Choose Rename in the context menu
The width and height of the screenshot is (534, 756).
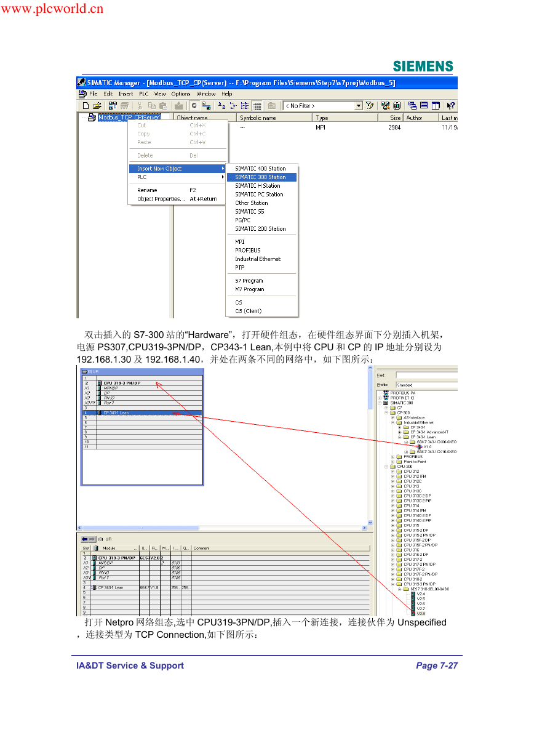[x=178, y=190]
